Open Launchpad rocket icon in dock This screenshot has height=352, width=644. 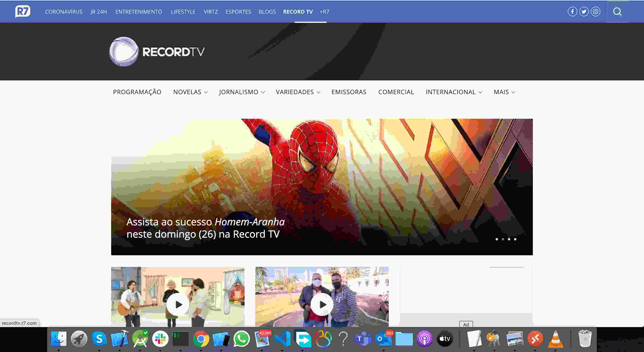pyautogui.click(x=79, y=339)
